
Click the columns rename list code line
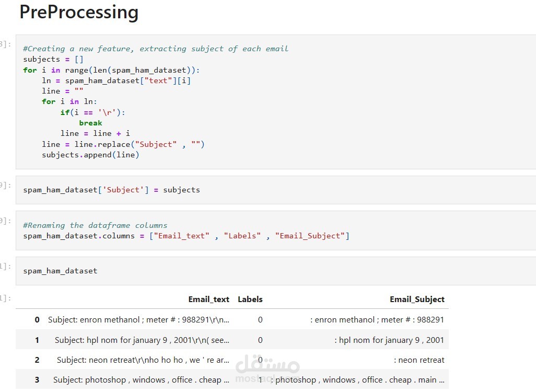[x=186, y=236]
